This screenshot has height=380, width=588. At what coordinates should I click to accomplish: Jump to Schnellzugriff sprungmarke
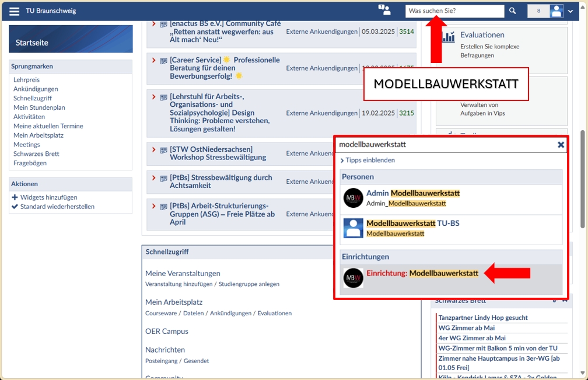33,98
